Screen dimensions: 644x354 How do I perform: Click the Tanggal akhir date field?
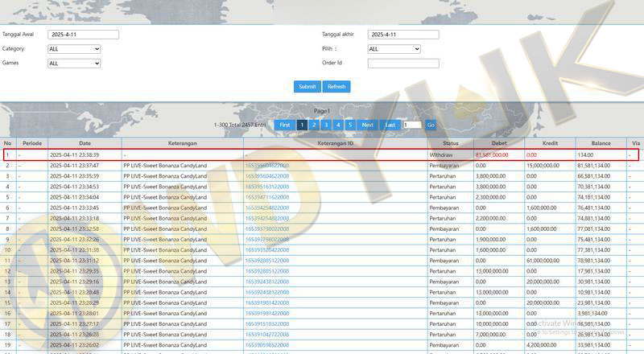coord(402,35)
